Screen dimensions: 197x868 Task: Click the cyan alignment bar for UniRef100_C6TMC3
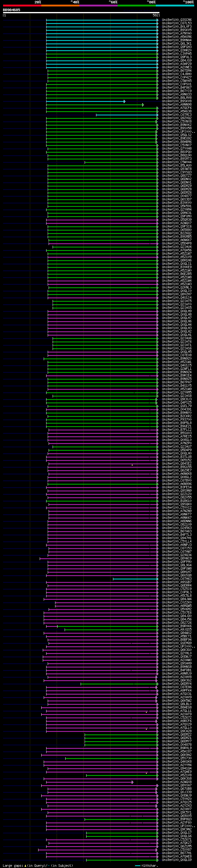pyautogui.click(x=127, y=115)
